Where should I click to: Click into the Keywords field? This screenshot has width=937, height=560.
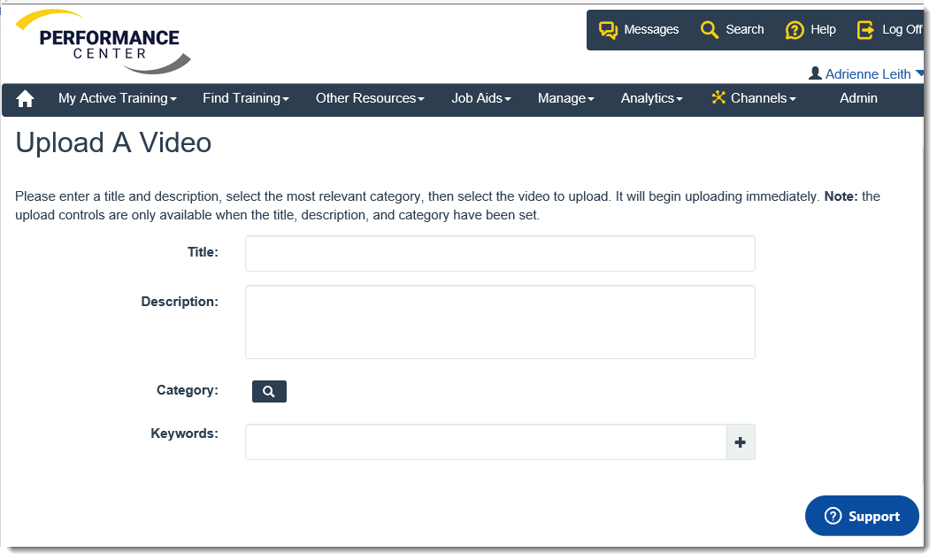[x=486, y=442]
